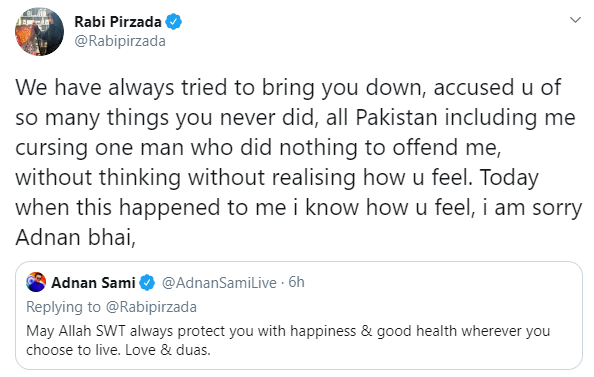Viewport: 594px width, 377px height.
Task: Open the quoted tweet 'May Allah SWT' text
Action: pos(288,331)
